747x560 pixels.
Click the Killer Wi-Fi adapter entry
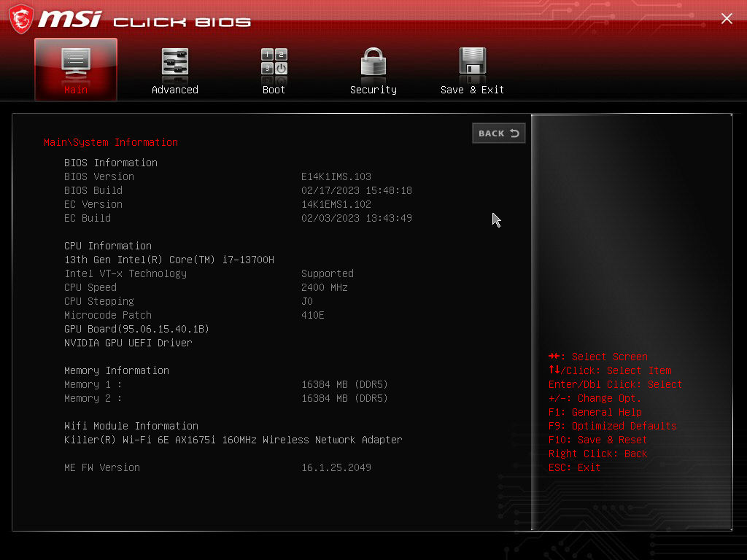tap(233, 440)
